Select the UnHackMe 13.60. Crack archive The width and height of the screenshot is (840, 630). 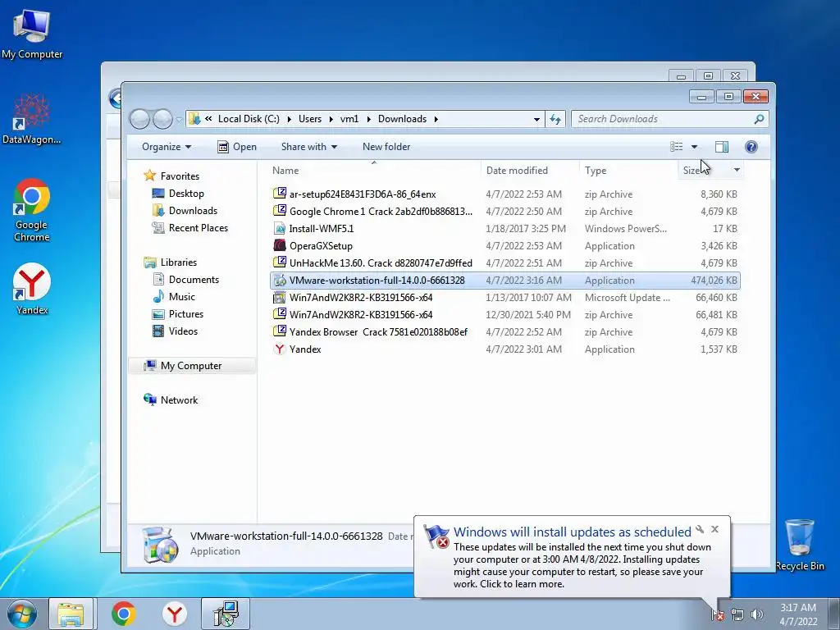point(504,263)
